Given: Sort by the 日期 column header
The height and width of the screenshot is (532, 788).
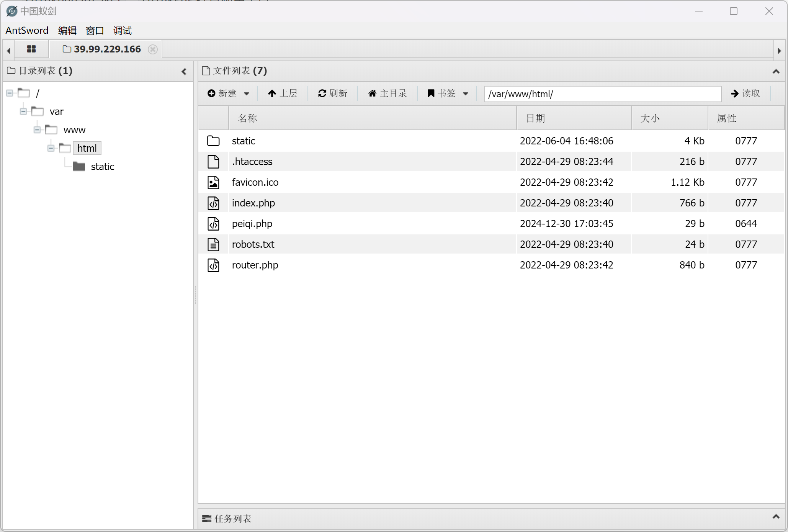Looking at the screenshot, I should click(x=574, y=118).
